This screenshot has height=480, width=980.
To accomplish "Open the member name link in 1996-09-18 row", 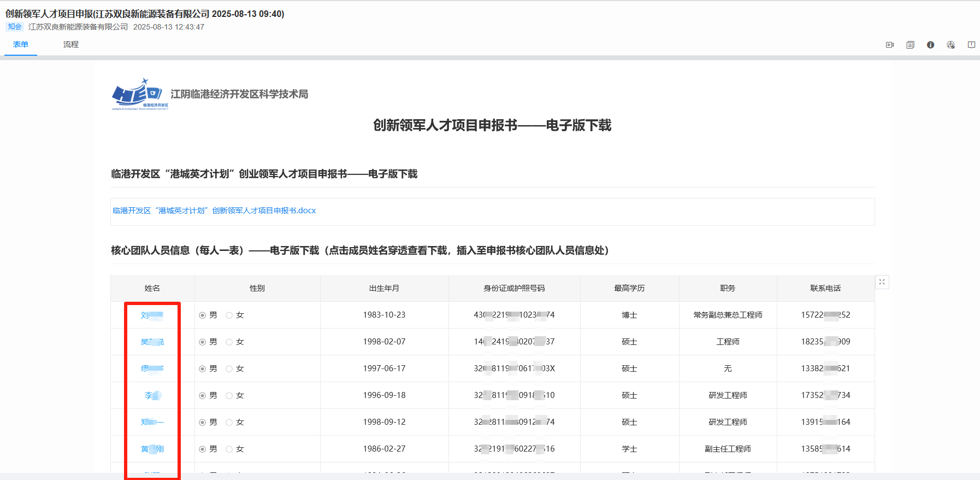I will 152,395.
